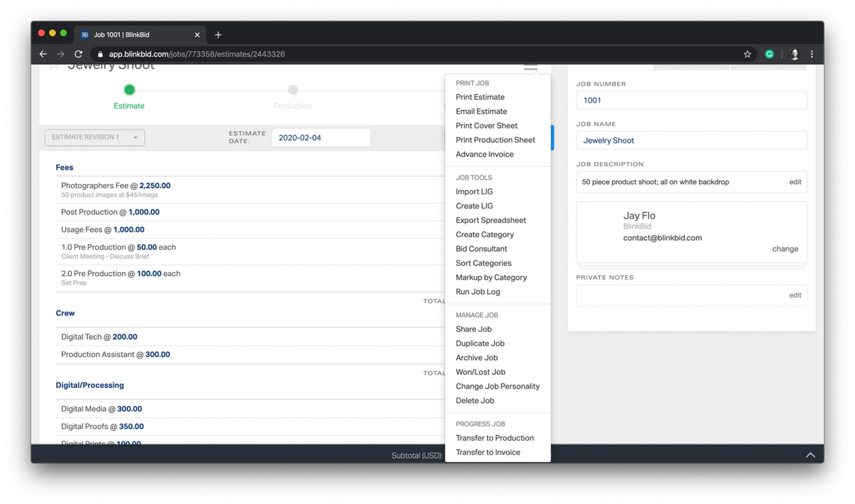Screen dimensions: 855x504
Task: Click the Job Name field
Action: tap(691, 140)
